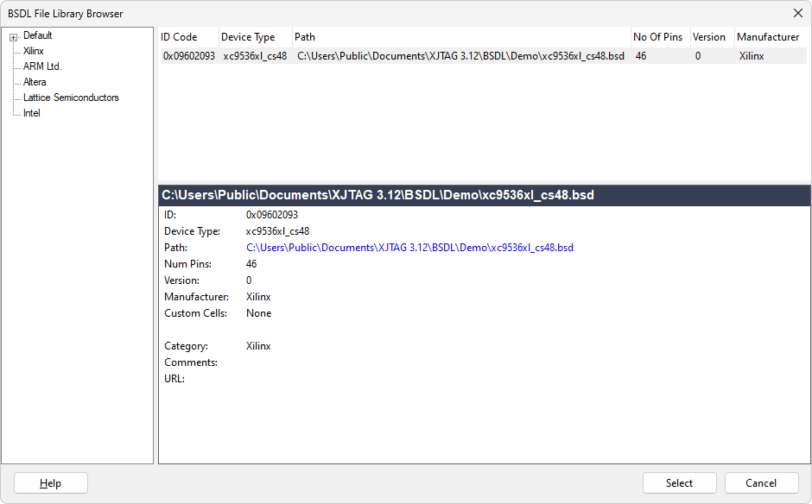
Task: Click the Version column header
Action: pos(709,37)
